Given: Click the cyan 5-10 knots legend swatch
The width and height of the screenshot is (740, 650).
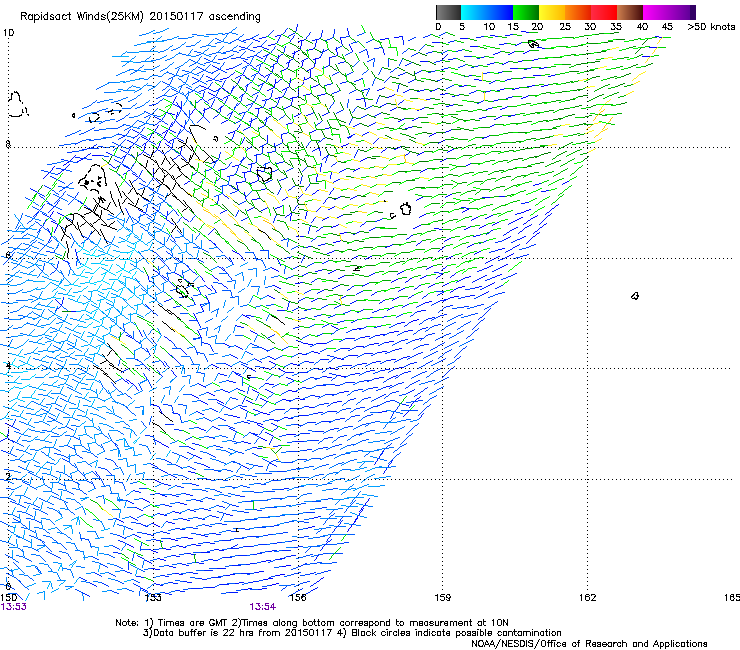Looking at the screenshot, I should tap(474, 12).
